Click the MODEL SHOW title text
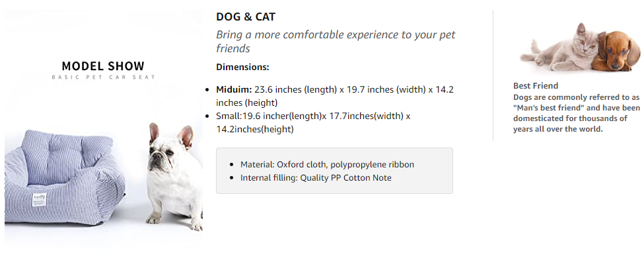The height and width of the screenshot is (262, 644). (x=103, y=65)
